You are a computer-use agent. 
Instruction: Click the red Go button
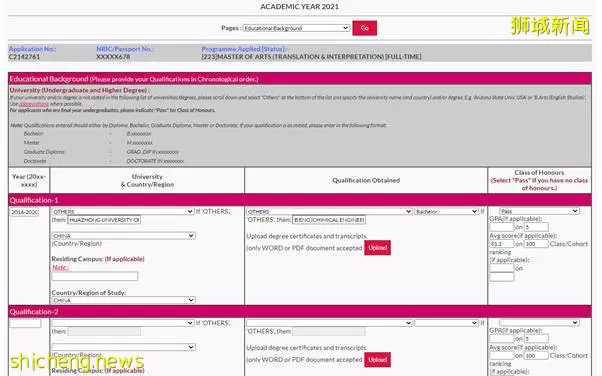click(x=364, y=28)
